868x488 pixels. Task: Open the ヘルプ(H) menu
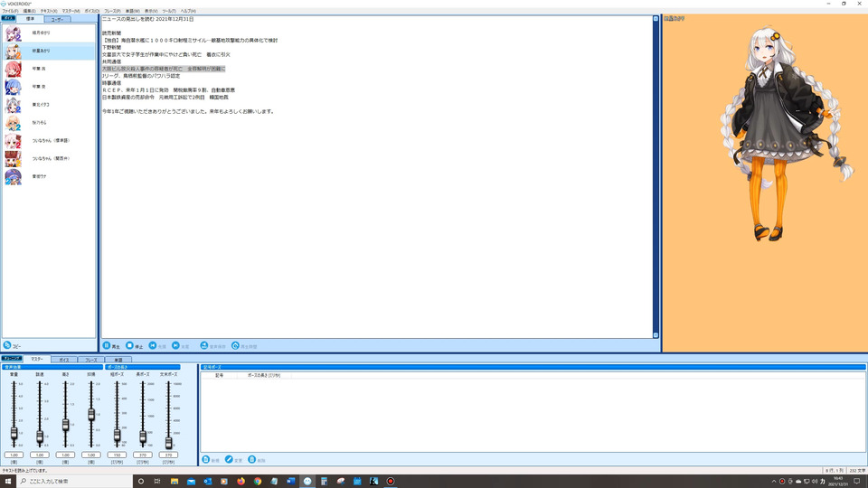click(x=188, y=11)
